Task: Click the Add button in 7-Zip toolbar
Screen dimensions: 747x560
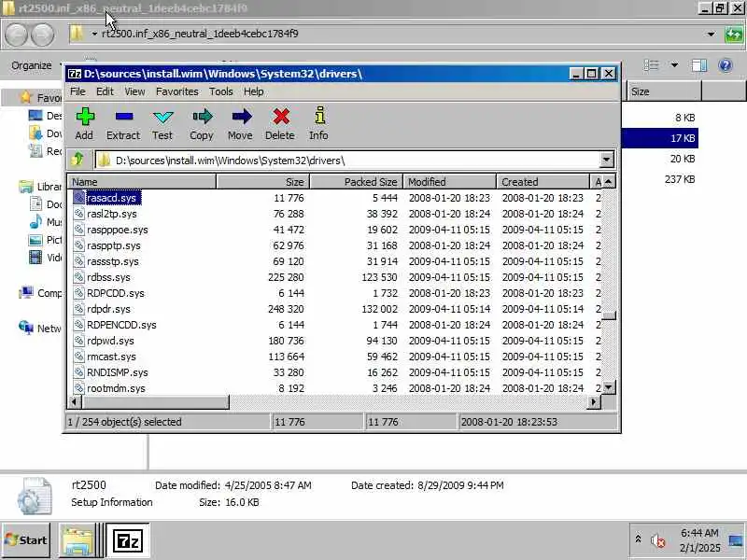Action: (85, 123)
